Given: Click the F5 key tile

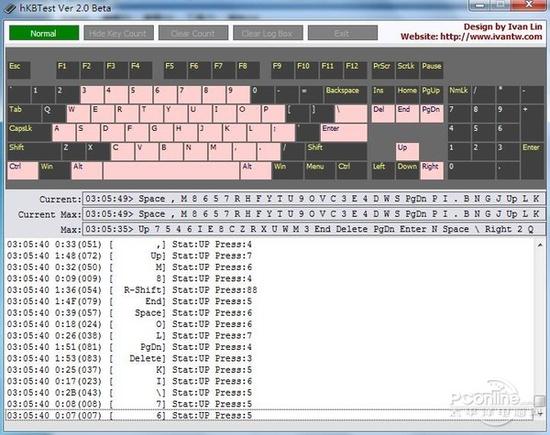Looking at the screenshot, I should [x=175, y=70].
